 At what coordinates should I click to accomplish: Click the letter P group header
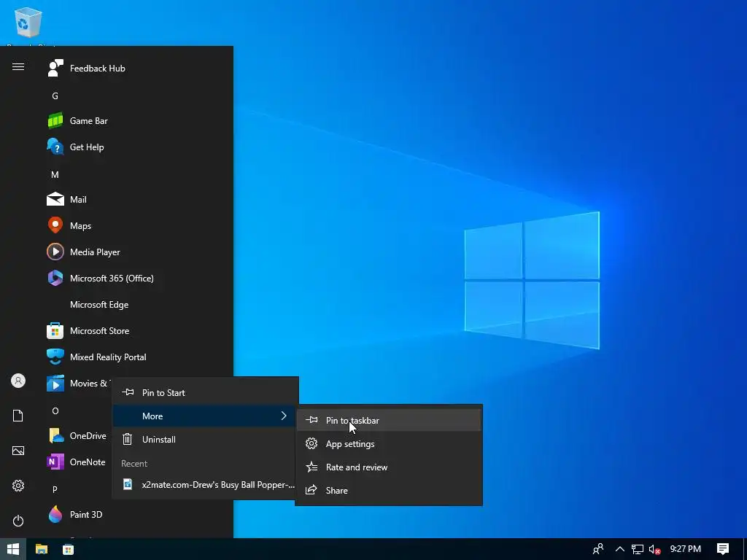tap(55, 489)
